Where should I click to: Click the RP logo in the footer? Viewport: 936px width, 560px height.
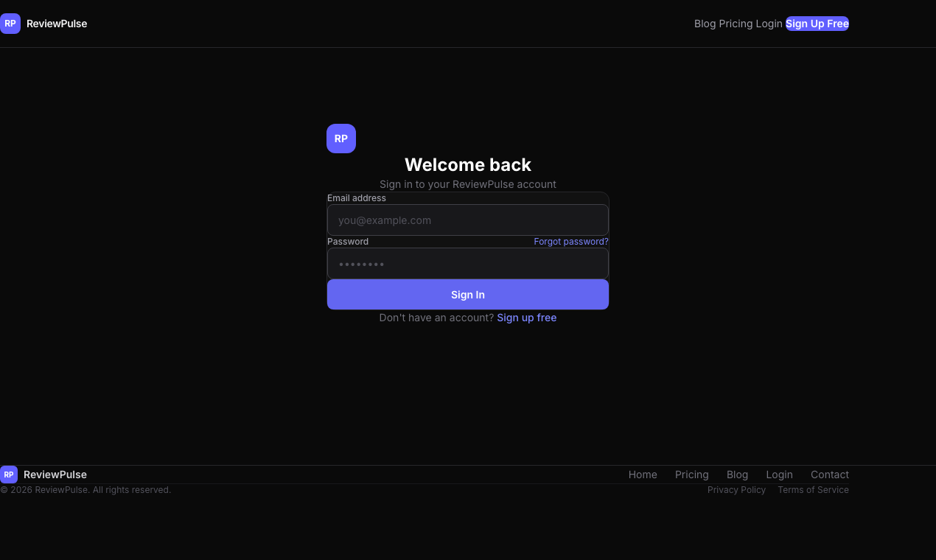(x=9, y=475)
